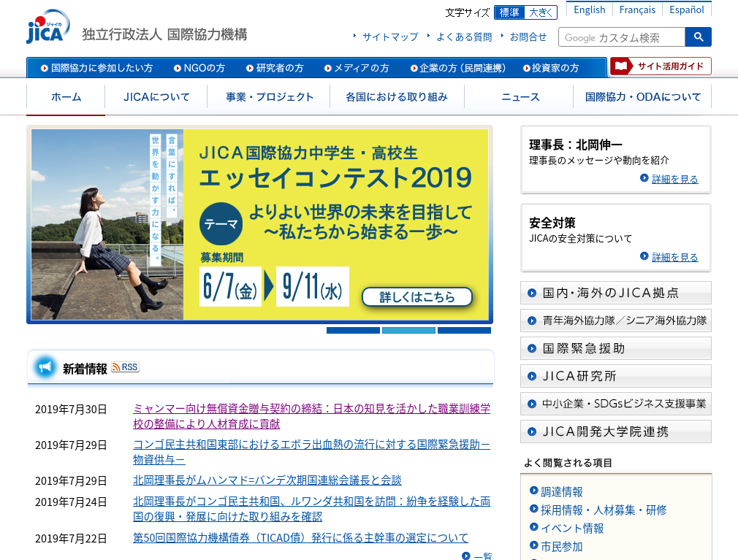The height and width of the screenshot is (560, 738).
Task: Click the red book icon in サイト活用ガイド
Action: point(621,66)
